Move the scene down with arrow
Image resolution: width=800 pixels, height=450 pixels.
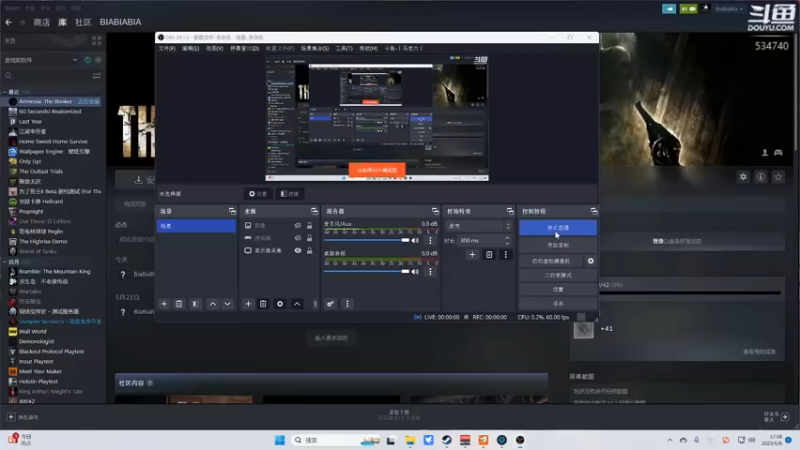tap(228, 304)
